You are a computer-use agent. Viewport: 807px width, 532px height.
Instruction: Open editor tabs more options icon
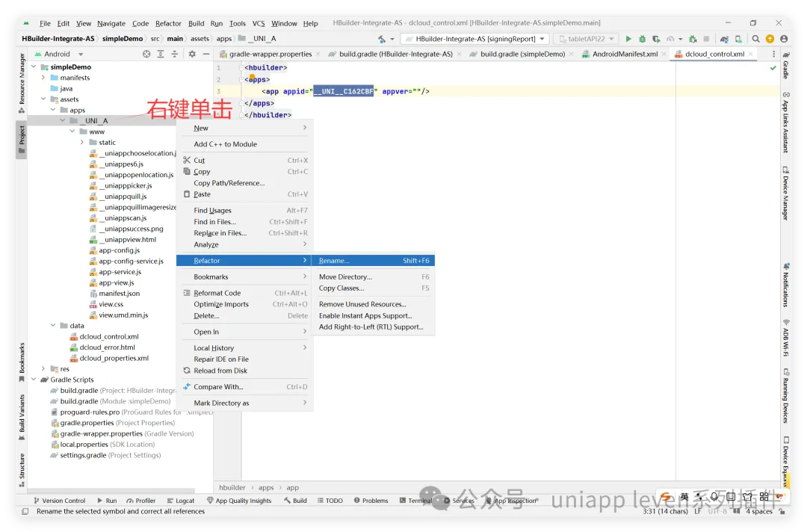click(773, 54)
